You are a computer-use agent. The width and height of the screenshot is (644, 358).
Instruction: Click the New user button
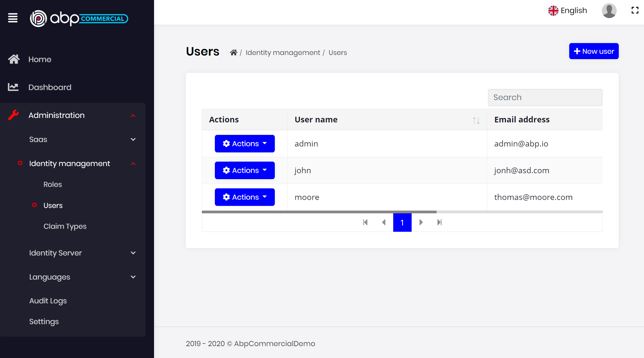pos(594,51)
